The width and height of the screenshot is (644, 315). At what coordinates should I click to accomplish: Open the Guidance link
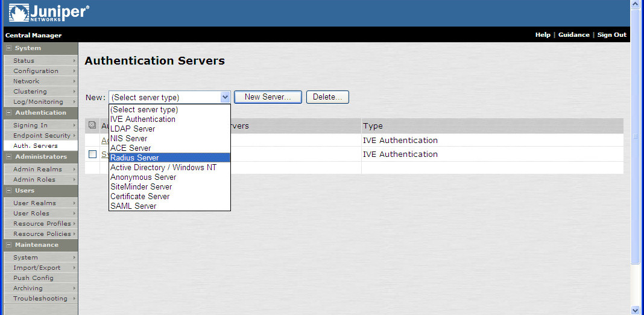click(574, 35)
